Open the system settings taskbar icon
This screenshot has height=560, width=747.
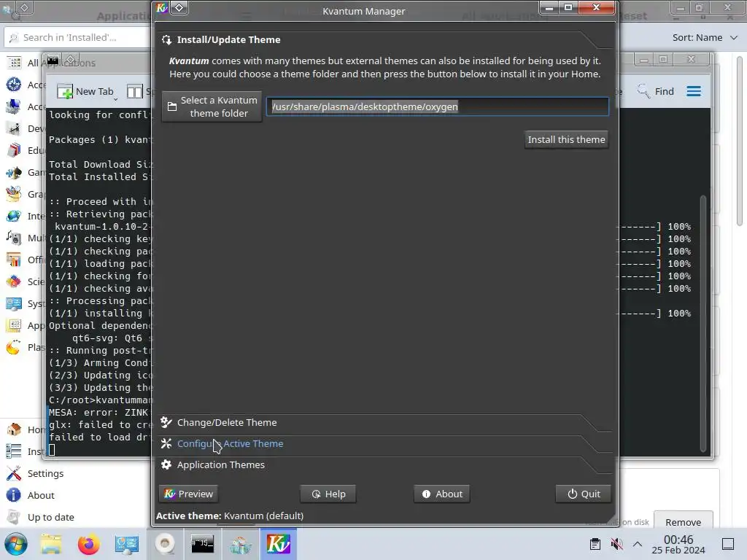point(127,544)
